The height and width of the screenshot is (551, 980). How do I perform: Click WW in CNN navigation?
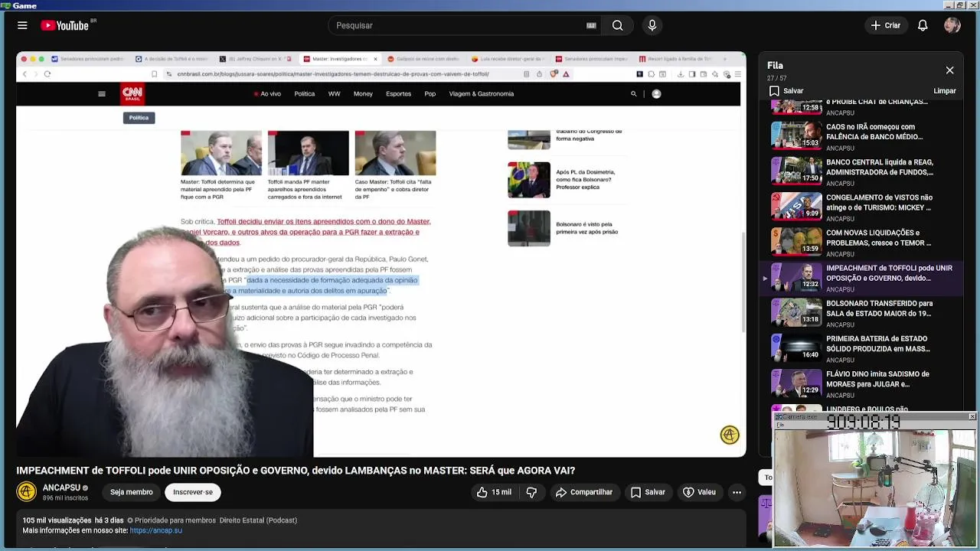click(334, 93)
